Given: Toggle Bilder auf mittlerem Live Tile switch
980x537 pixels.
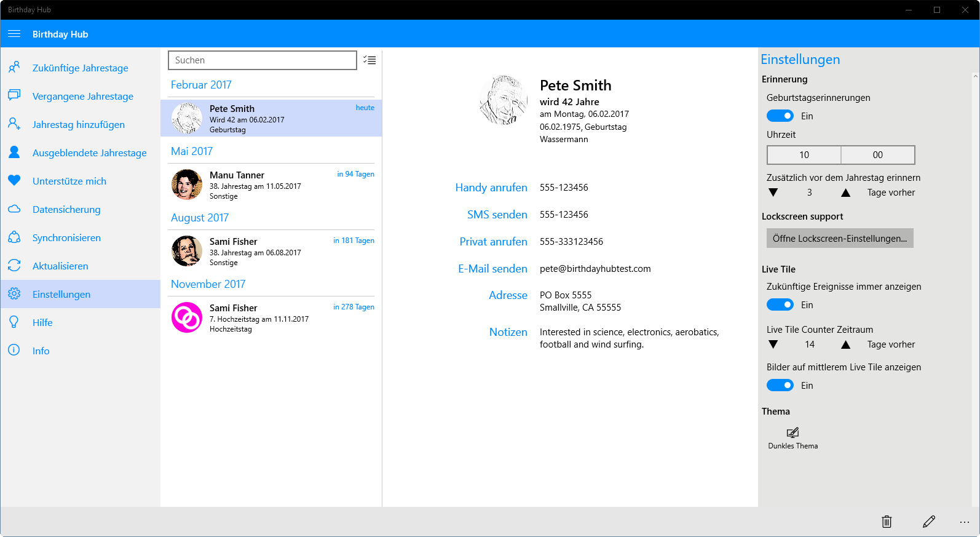Looking at the screenshot, I should [780, 385].
